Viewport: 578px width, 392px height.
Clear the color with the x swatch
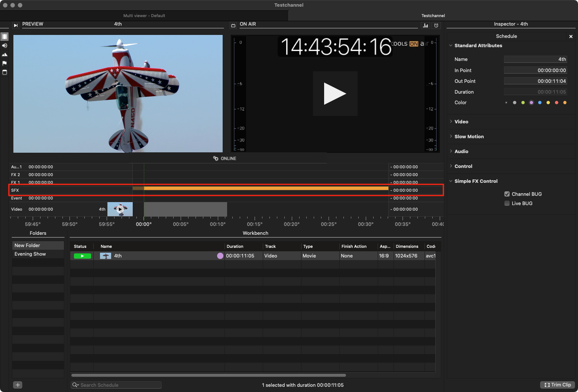pyautogui.click(x=506, y=103)
